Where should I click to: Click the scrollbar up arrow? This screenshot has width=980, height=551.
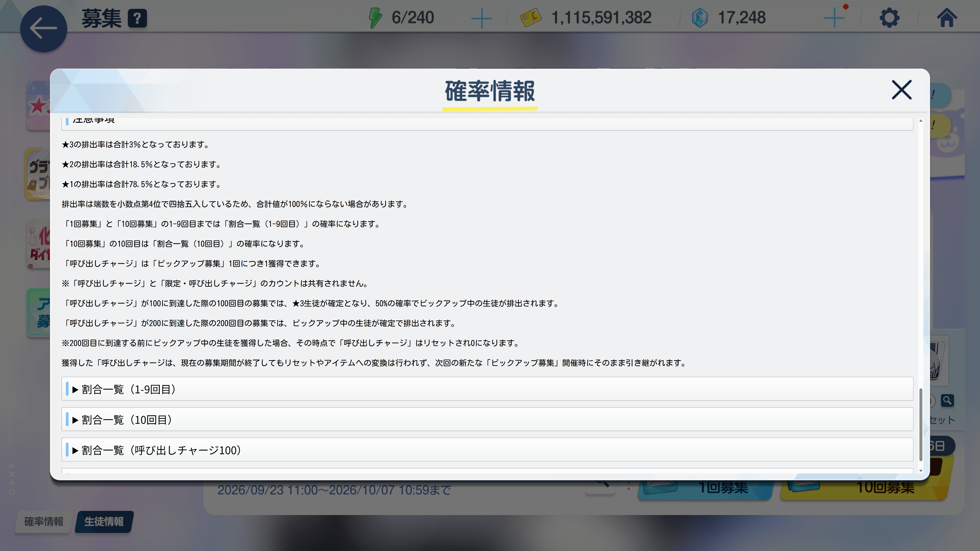tap(921, 121)
